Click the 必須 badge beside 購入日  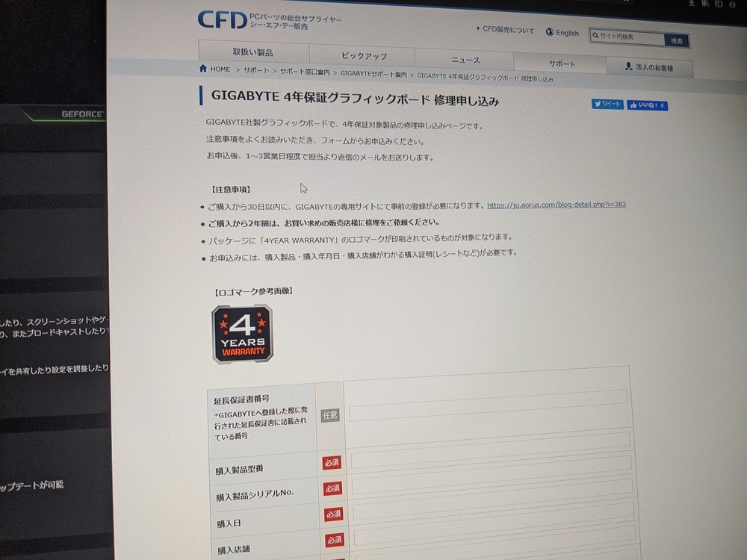pyautogui.click(x=333, y=514)
